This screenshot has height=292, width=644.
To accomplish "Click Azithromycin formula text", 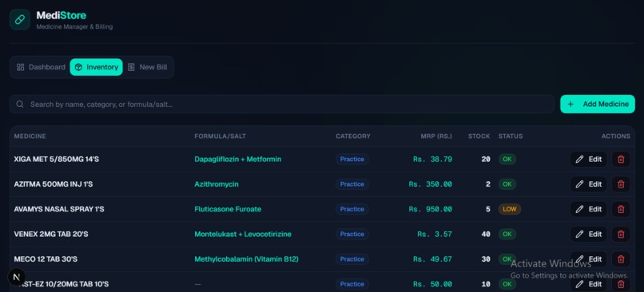I will [x=217, y=184].
